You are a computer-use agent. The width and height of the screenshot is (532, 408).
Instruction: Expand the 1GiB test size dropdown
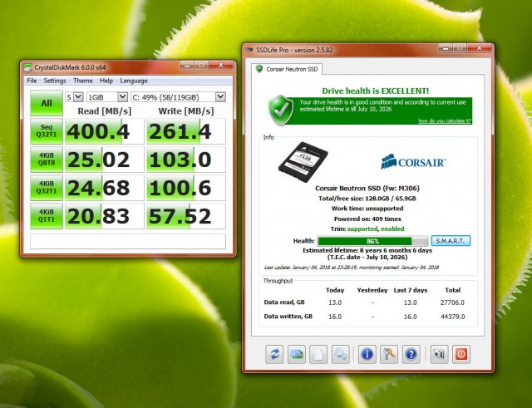coord(107,96)
